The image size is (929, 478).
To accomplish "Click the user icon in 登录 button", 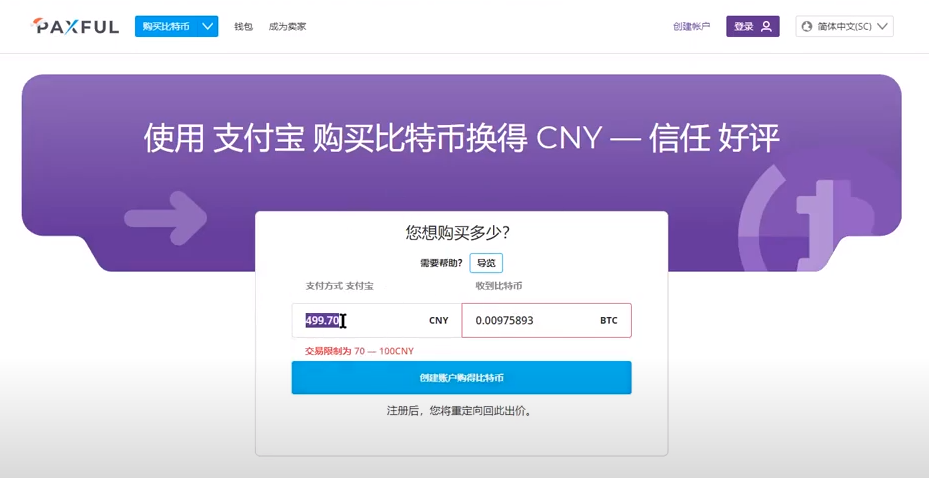I will tap(767, 27).
